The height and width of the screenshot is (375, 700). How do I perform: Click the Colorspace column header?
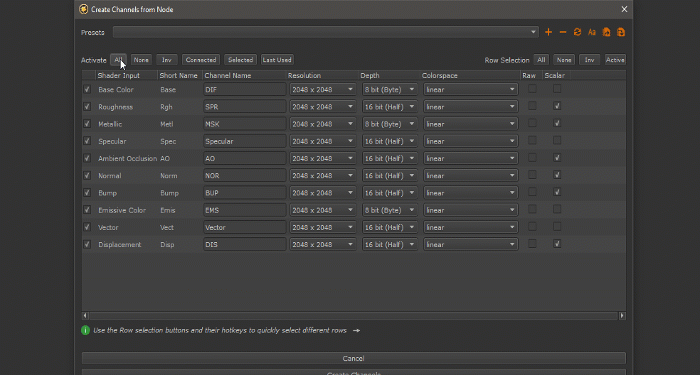(440, 75)
